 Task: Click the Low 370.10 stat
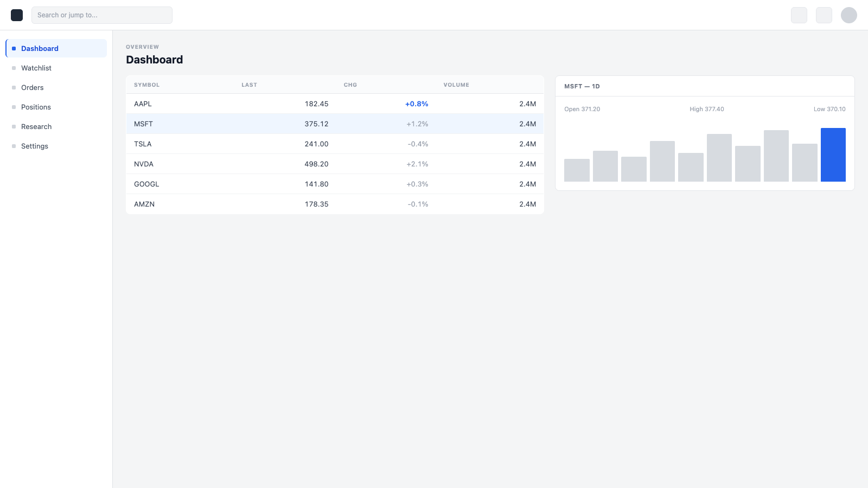(x=829, y=109)
